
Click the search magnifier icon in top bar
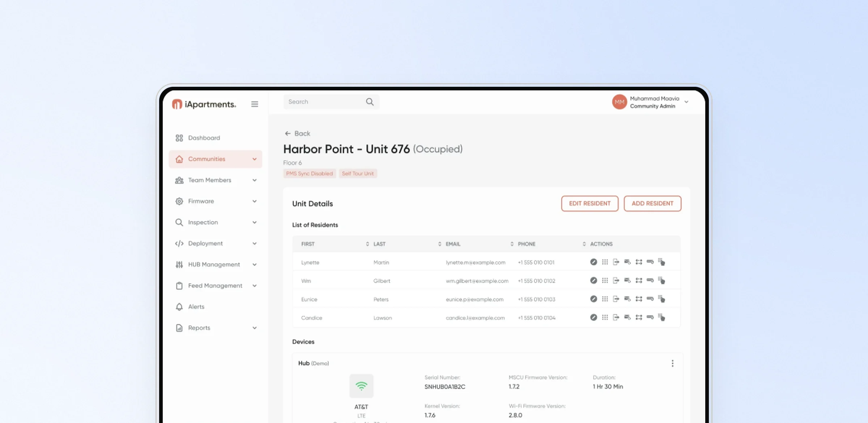370,102
